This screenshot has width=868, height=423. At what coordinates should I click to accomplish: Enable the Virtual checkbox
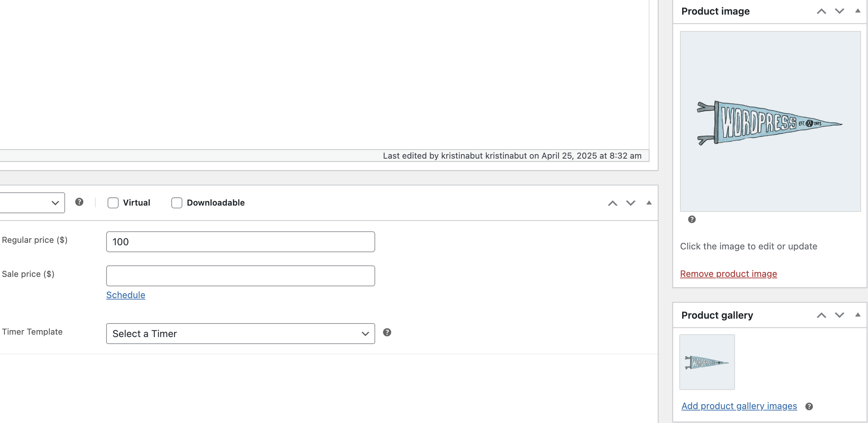click(113, 203)
